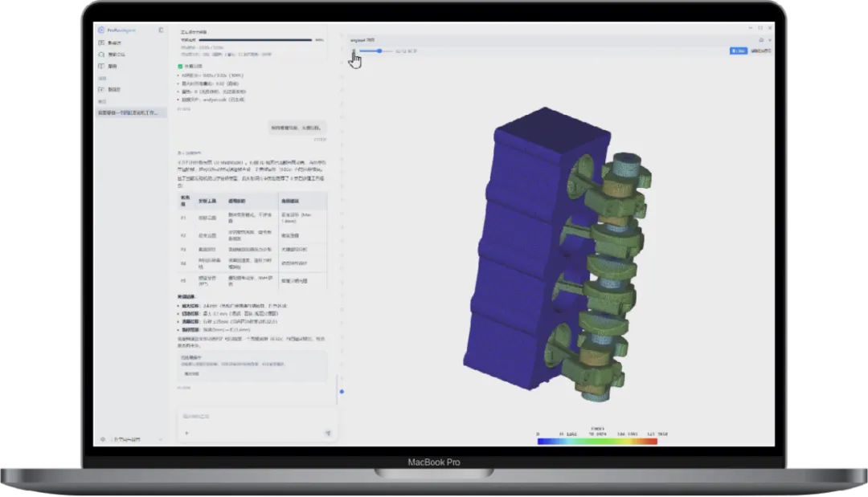
Task: Click the text button right of the blue viewer button
Action: pos(761,51)
